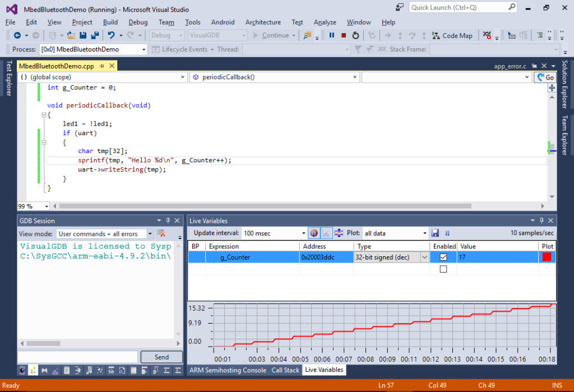Click inside the GDB command input field
The image size is (574, 392).
(x=78, y=357)
